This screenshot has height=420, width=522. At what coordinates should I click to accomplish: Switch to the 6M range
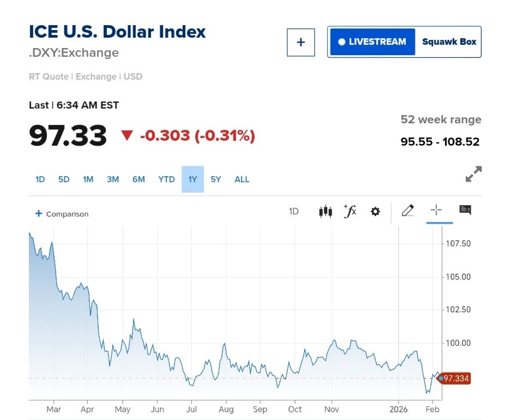tap(139, 179)
